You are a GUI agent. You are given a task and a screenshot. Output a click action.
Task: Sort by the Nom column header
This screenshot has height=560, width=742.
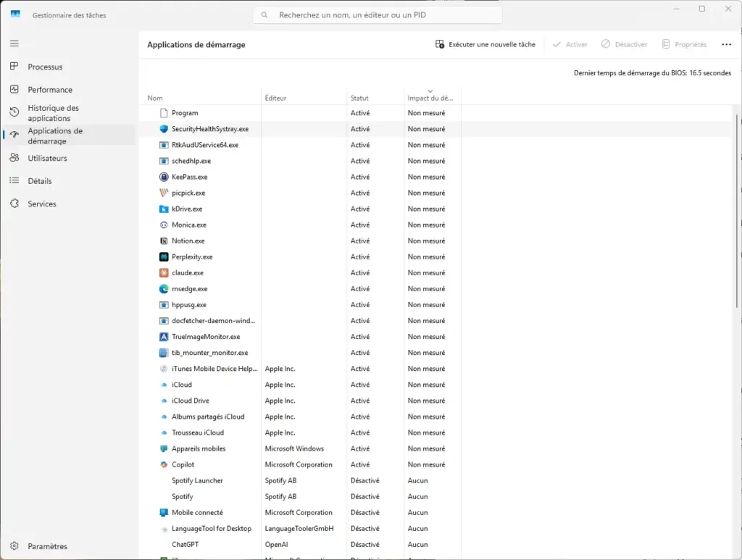pyautogui.click(x=200, y=98)
